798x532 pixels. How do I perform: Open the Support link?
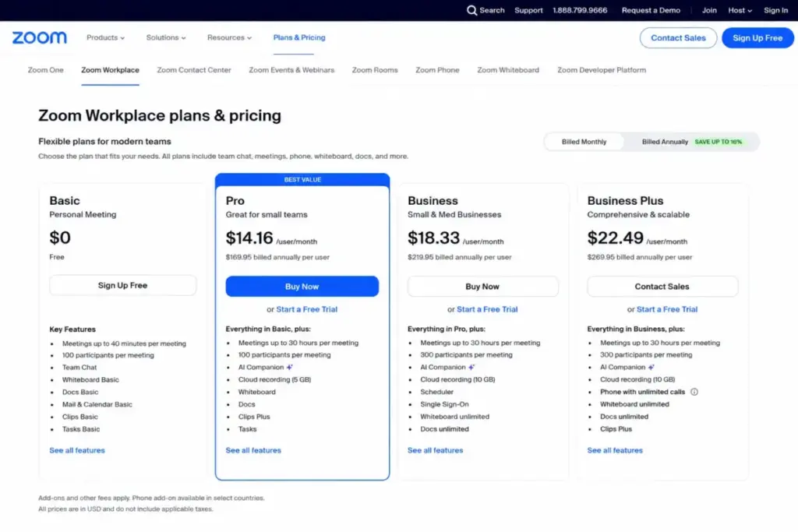coord(528,10)
